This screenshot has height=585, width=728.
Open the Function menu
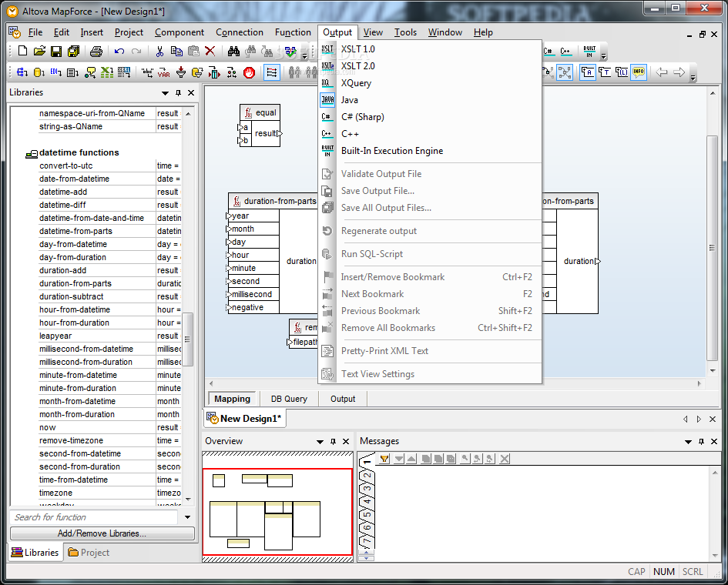[293, 32]
